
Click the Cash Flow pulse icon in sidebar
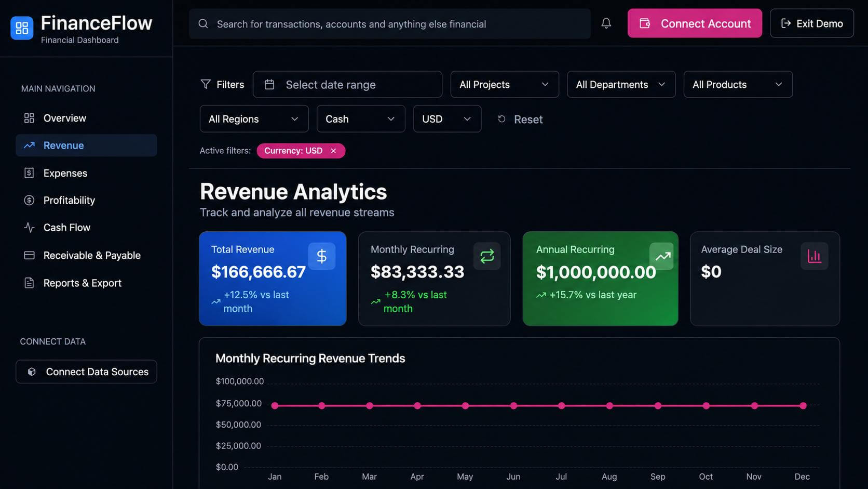pos(29,228)
